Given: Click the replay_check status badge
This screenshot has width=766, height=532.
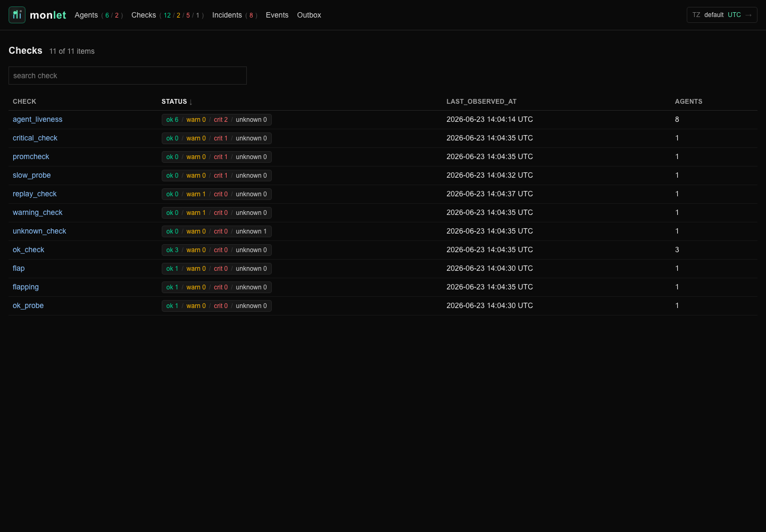Looking at the screenshot, I should [x=217, y=194].
